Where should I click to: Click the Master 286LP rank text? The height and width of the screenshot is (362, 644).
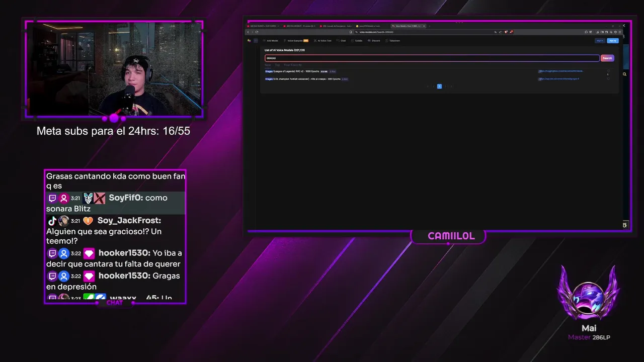(589, 337)
